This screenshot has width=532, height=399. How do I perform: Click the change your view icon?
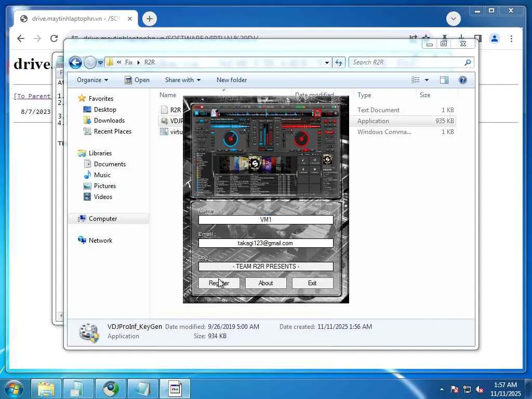pos(416,79)
